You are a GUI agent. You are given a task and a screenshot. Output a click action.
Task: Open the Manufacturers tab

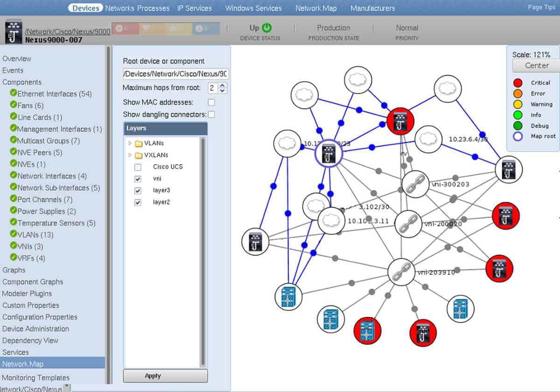(x=373, y=8)
